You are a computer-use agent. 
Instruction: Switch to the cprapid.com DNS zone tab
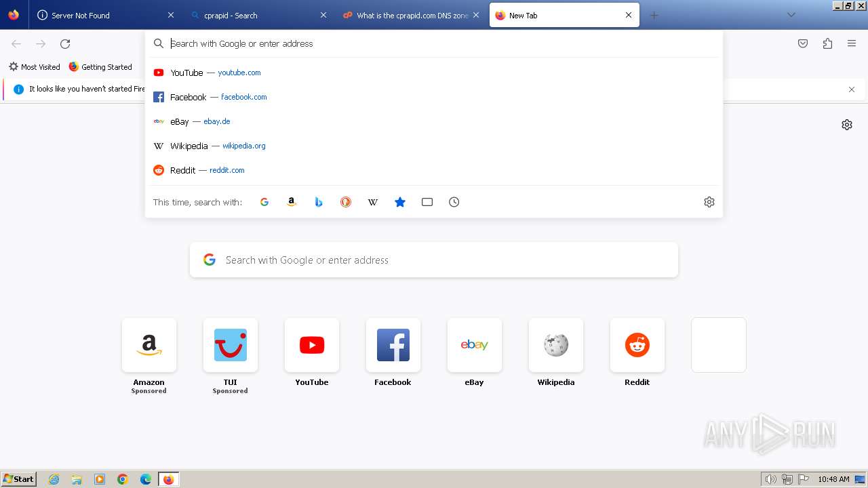tap(410, 15)
